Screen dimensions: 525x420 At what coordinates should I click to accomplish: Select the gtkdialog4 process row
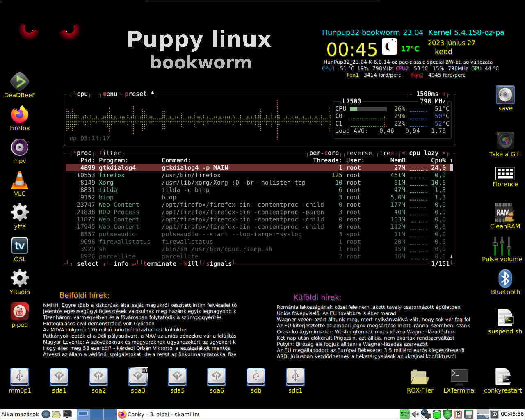[x=258, y=168]
